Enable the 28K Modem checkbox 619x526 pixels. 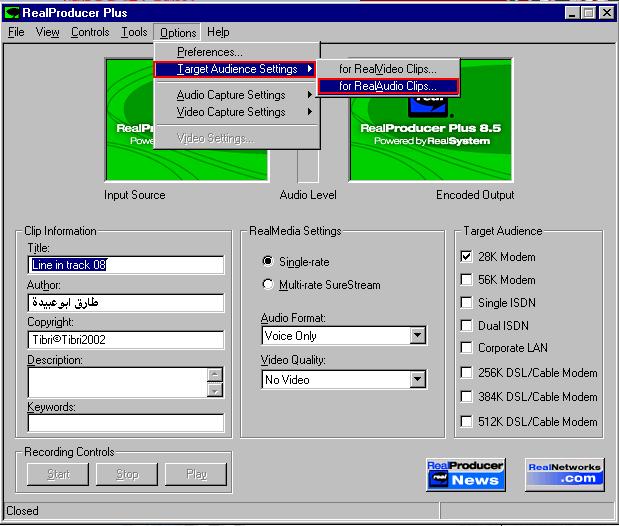click(466, 257)
